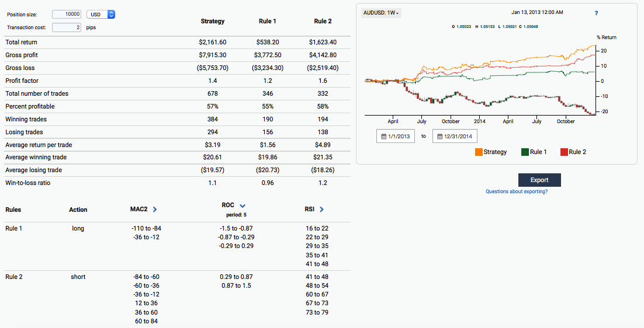Click Strategy average winning trade $20.61
644x328 pixels.
point(212,157)
